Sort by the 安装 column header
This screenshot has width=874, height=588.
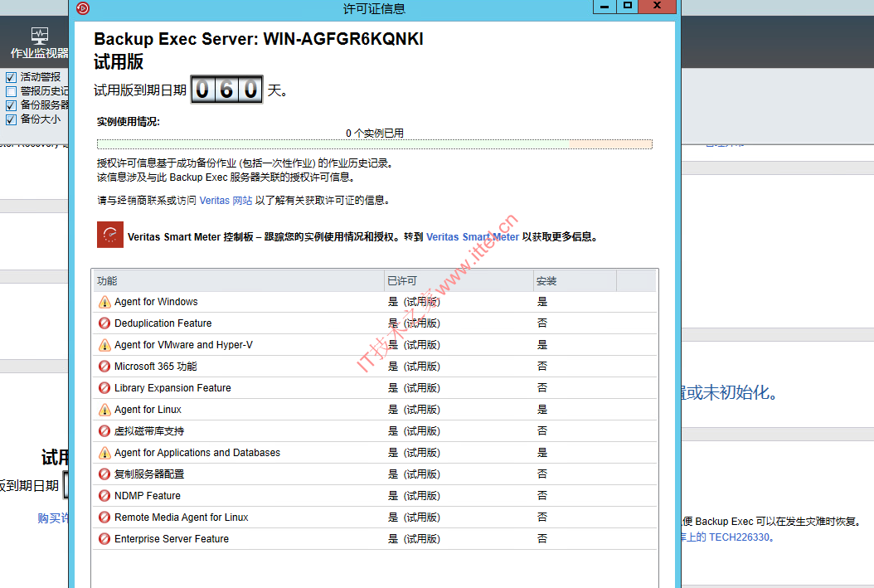pyautogui.click(x=575, y=281)
